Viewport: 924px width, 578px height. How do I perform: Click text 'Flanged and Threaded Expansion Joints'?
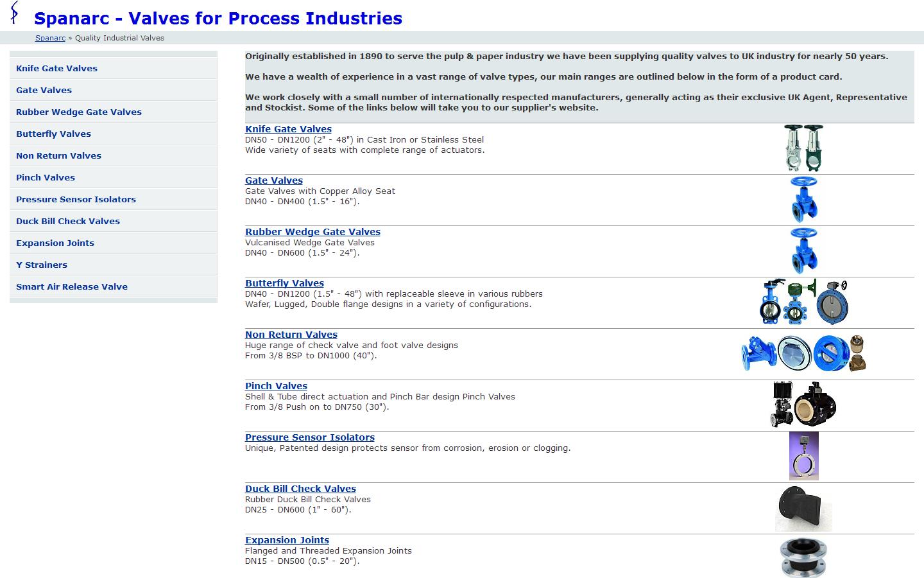click(329, 550)
